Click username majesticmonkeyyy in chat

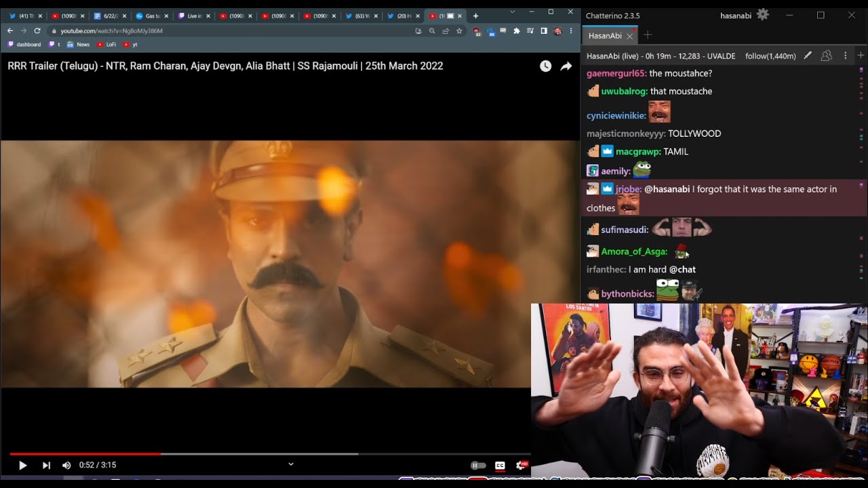[x=626, y=134]
